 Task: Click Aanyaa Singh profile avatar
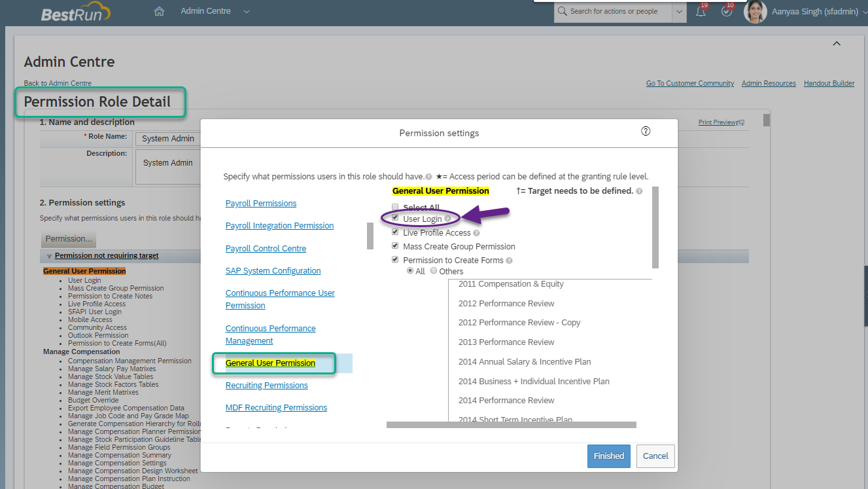755,12
